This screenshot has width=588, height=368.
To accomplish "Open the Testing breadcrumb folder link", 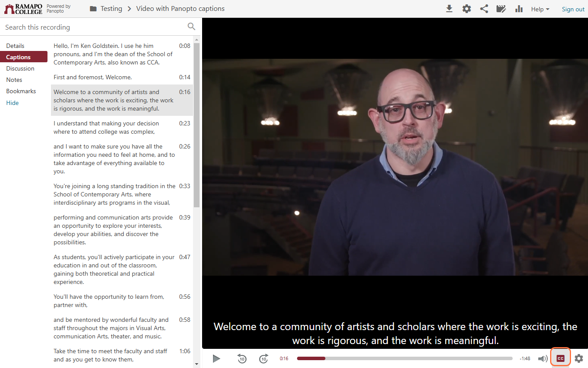I will (x=112, y=9).
